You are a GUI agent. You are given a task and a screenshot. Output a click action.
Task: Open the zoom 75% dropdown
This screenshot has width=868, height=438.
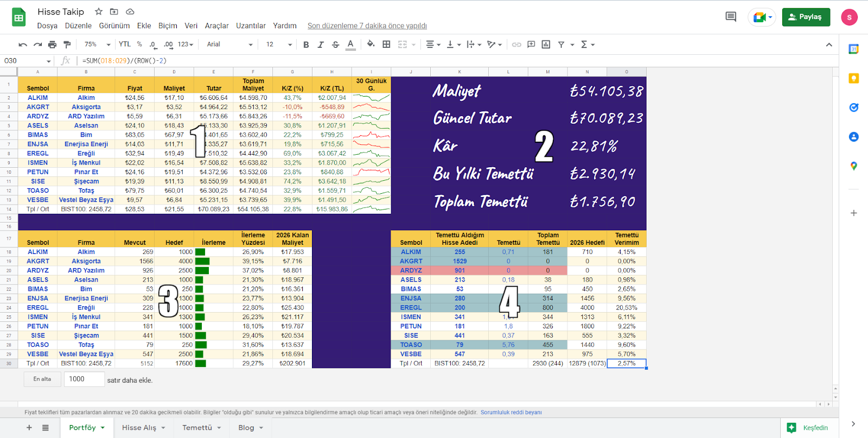[x=97, y=45]
